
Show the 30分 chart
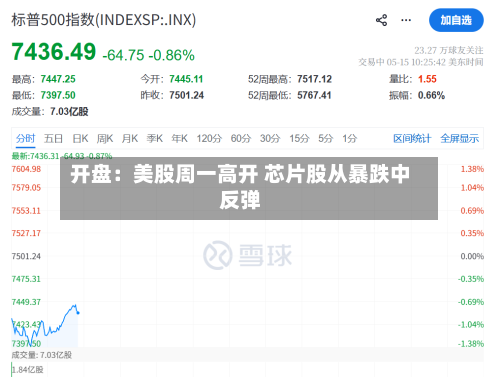270,138
